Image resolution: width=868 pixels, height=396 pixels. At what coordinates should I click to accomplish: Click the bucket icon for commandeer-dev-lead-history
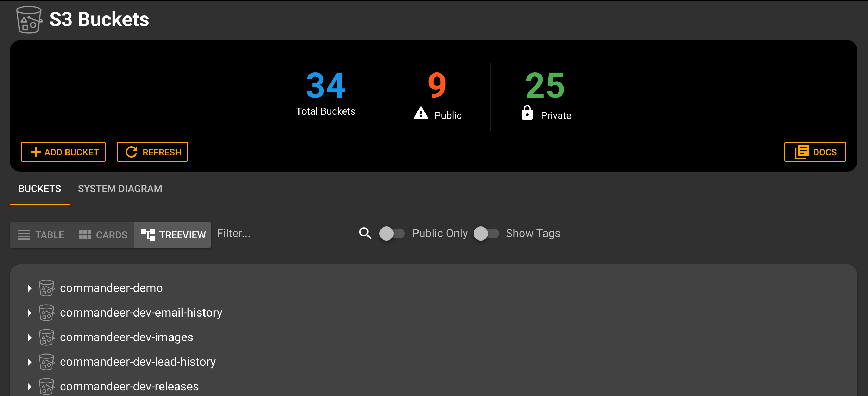point(46,362)
